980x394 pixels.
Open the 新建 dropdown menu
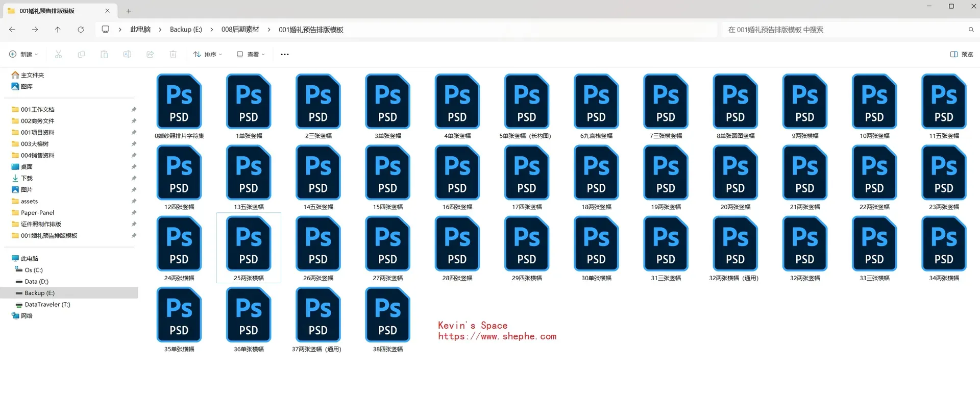(x=23, y=54)
